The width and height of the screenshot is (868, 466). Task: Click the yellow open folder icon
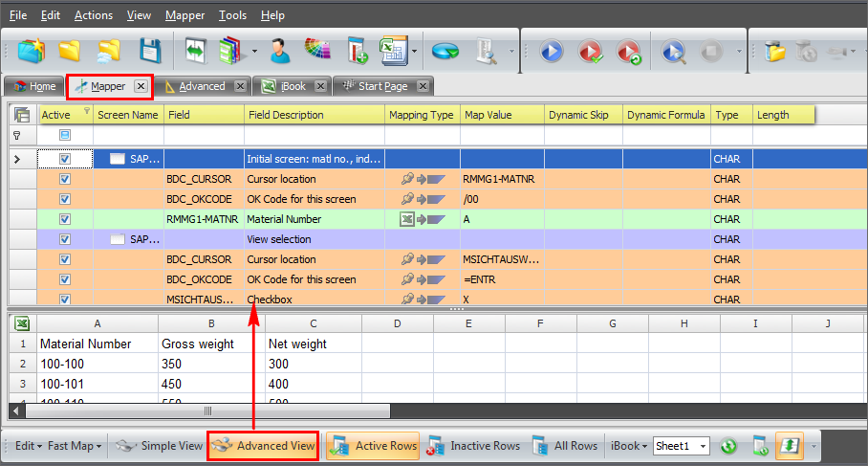pyautogui.click(x=69, y=51)
